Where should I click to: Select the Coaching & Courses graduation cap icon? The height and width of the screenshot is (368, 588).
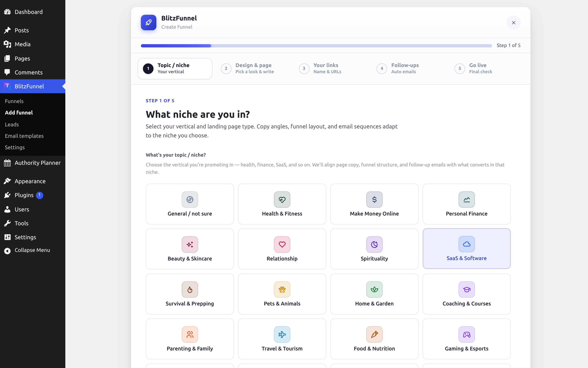click(x=467, y=289)
